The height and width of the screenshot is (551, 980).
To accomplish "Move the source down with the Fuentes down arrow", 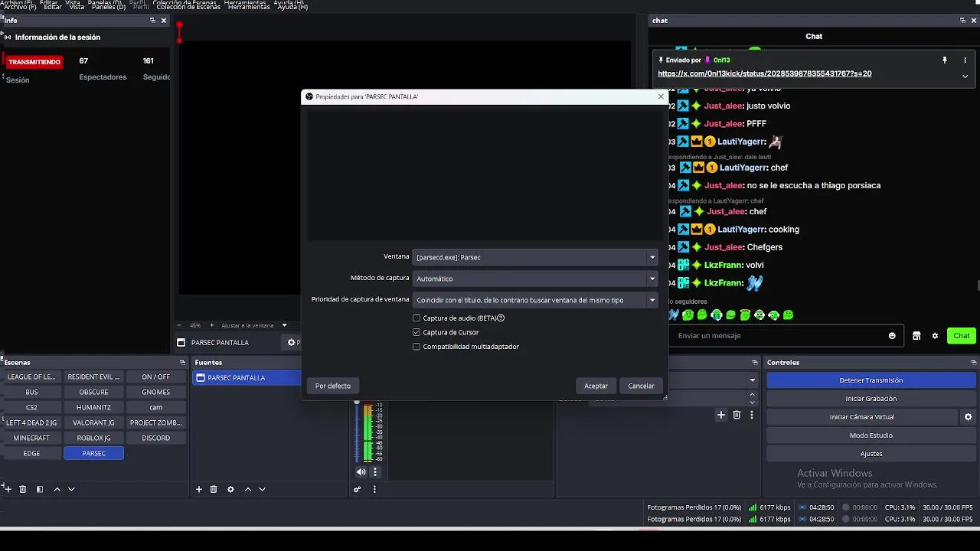I will click(262, 489).
